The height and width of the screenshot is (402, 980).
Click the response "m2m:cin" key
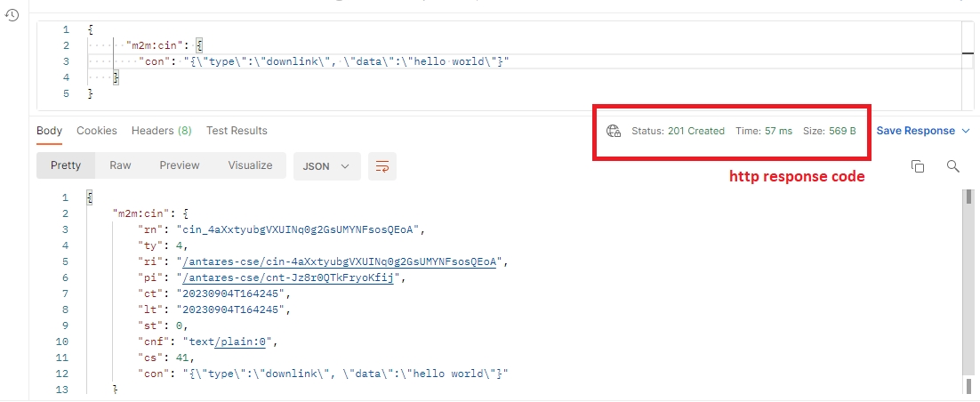click(140, 213)
